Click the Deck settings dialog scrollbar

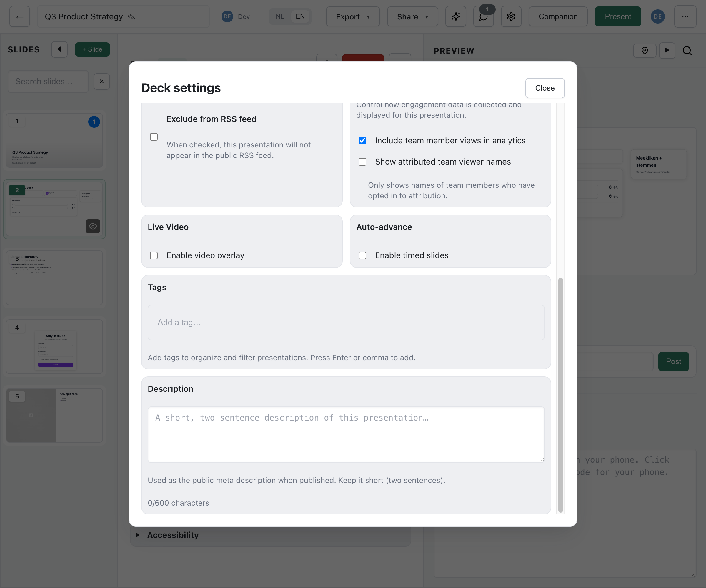click(x=560, y=395)
